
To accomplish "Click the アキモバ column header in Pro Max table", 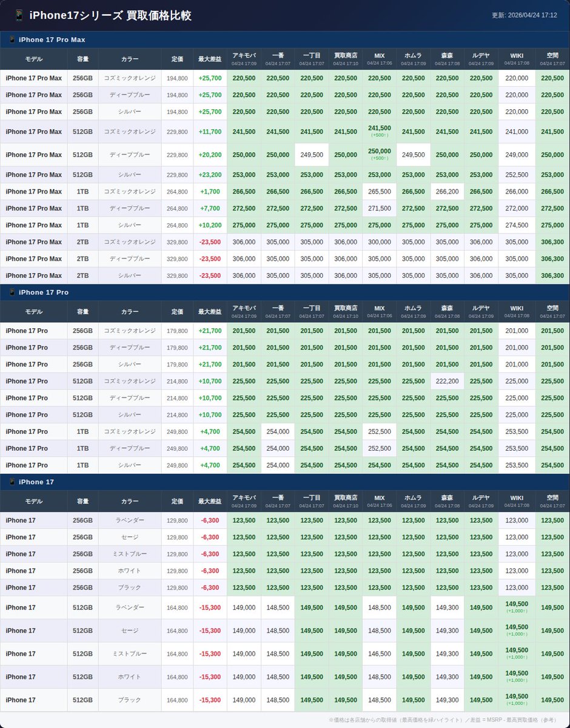I will click(244, 59).
